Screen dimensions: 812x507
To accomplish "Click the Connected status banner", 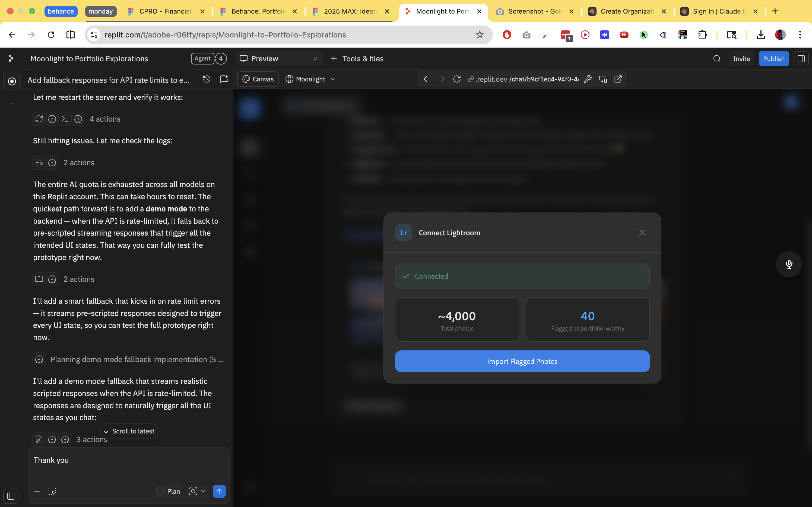I will [522, 276].
